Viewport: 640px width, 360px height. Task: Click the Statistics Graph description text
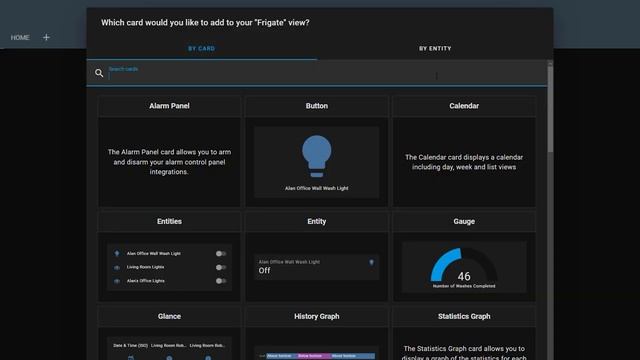(464, 353)
